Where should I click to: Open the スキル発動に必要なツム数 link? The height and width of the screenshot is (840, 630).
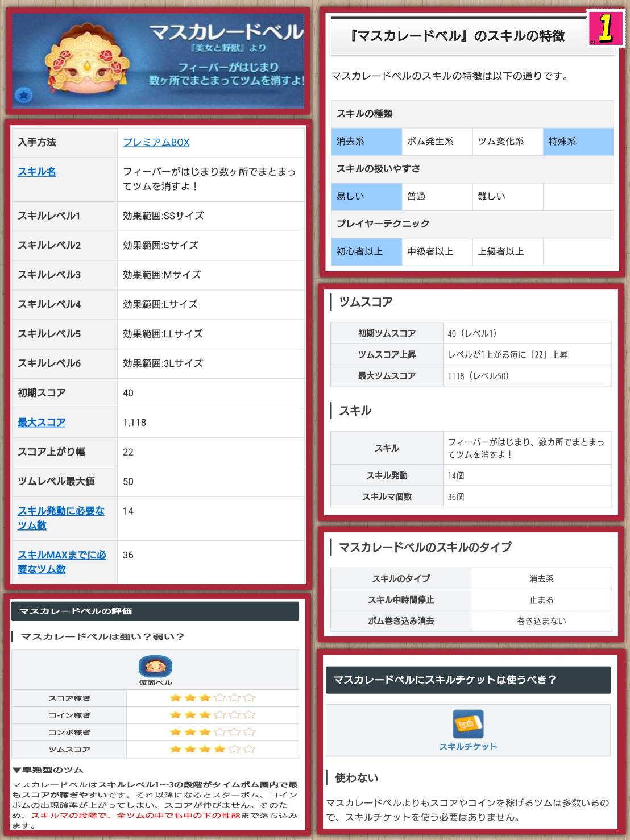(61, 518)
